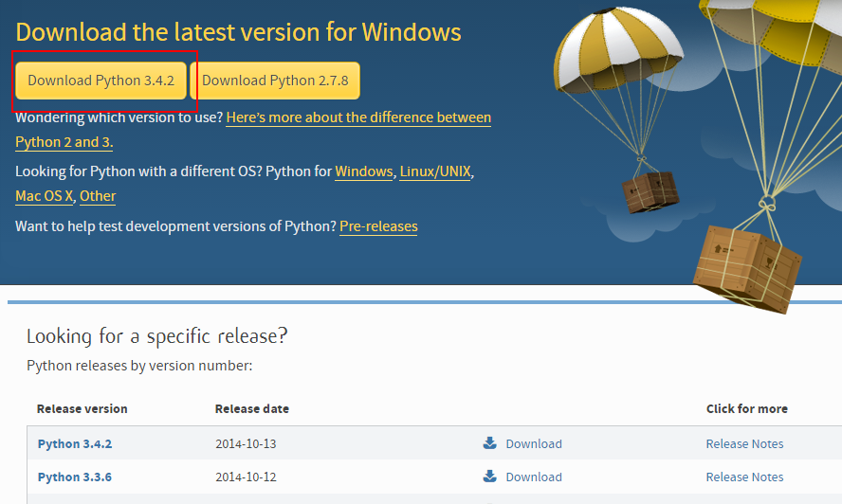Viewport: 842px width, 504px height.
Task: Open the Other platforms link
Action: (98, 196)
